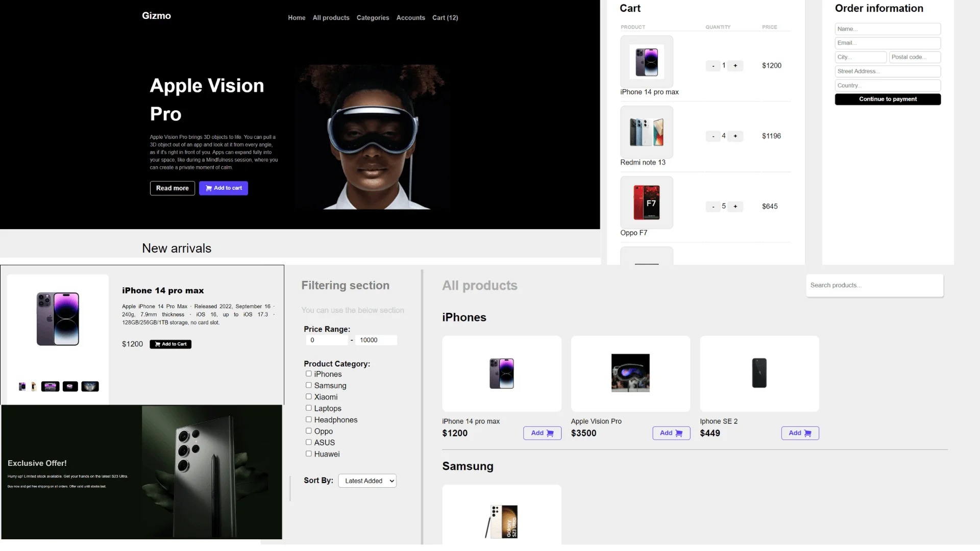980x551 pixels.
Task: Click the $1196 price for Redmi note 13
Action: click(x=771, y=136)
